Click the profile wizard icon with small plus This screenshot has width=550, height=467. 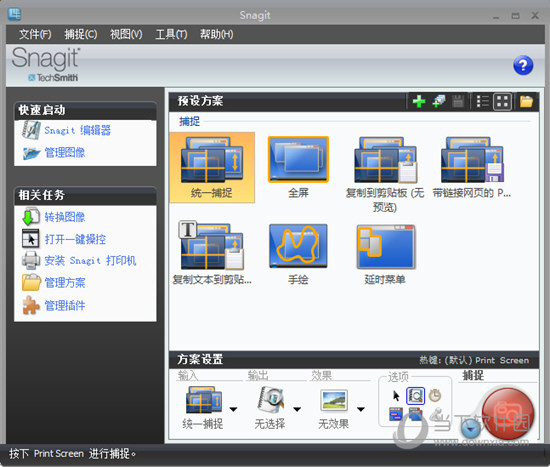439,101
